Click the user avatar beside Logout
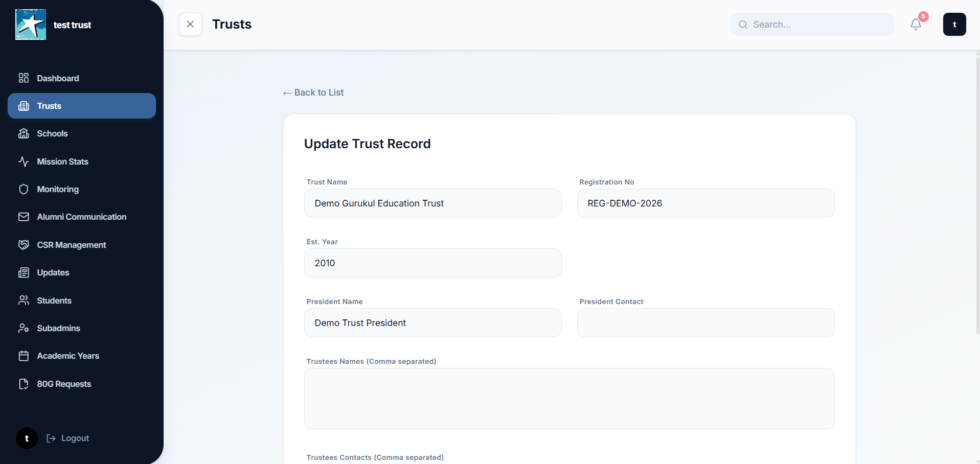Image resolution: width=980 pixels, height=464 pixels. (x=27, y=438)
